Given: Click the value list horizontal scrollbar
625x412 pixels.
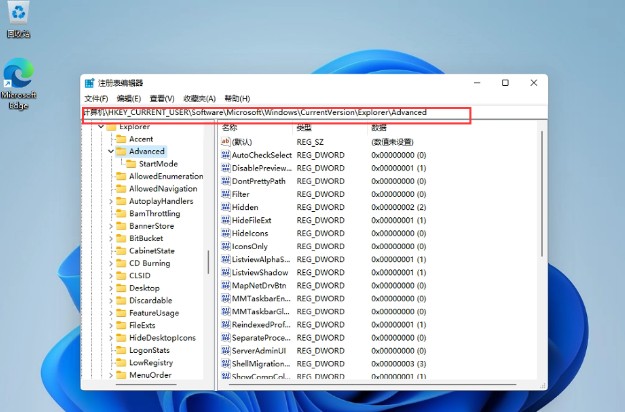Looking at the screenshot, I should coord(373,385).
